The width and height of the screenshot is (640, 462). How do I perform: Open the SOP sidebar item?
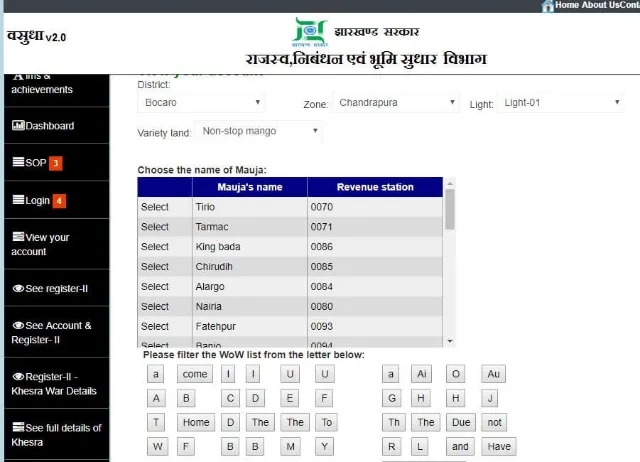(x=37, y=162)
